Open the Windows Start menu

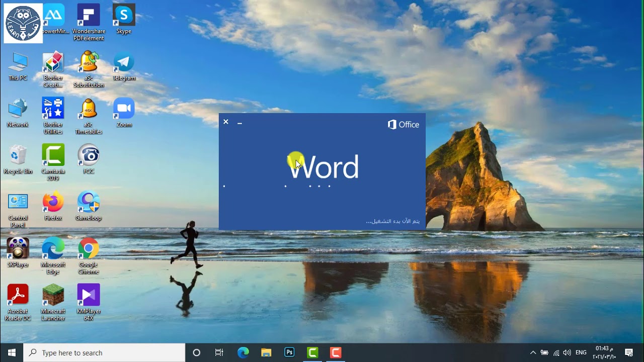12,352
